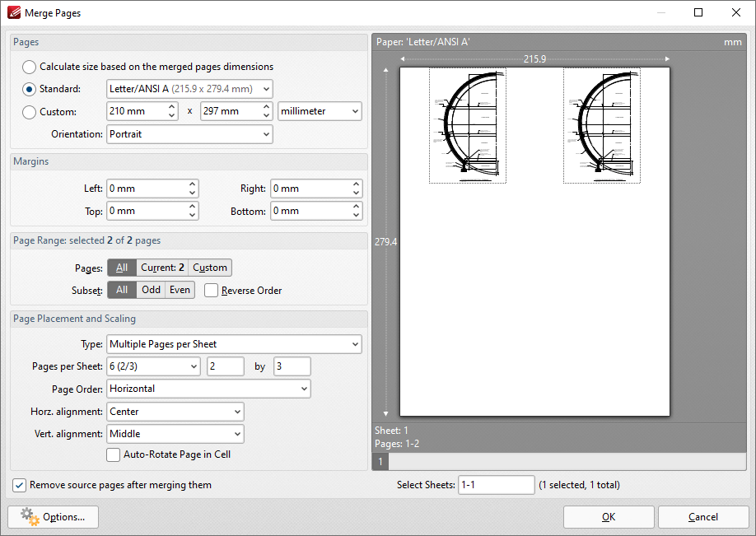Click the gear icon on the Options button
The width and height of the screenshot is (756, 536).
pos(30,517)
